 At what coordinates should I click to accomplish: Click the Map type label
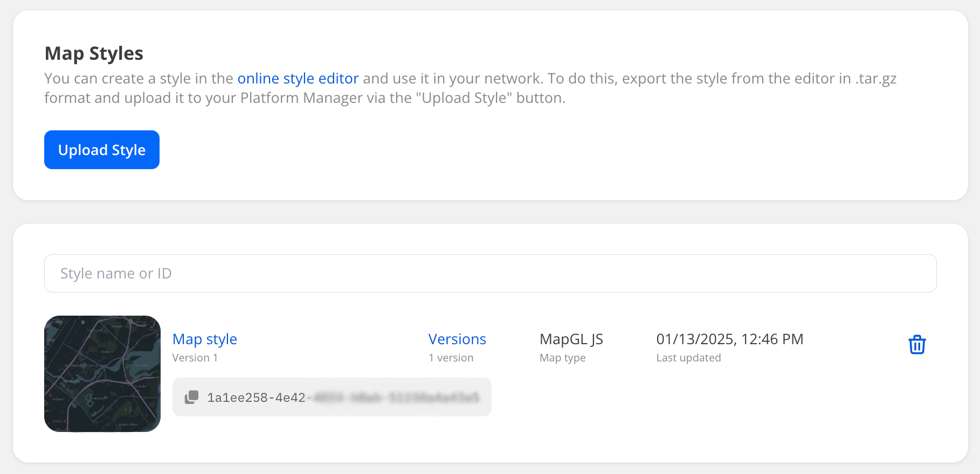click(562, 358)
